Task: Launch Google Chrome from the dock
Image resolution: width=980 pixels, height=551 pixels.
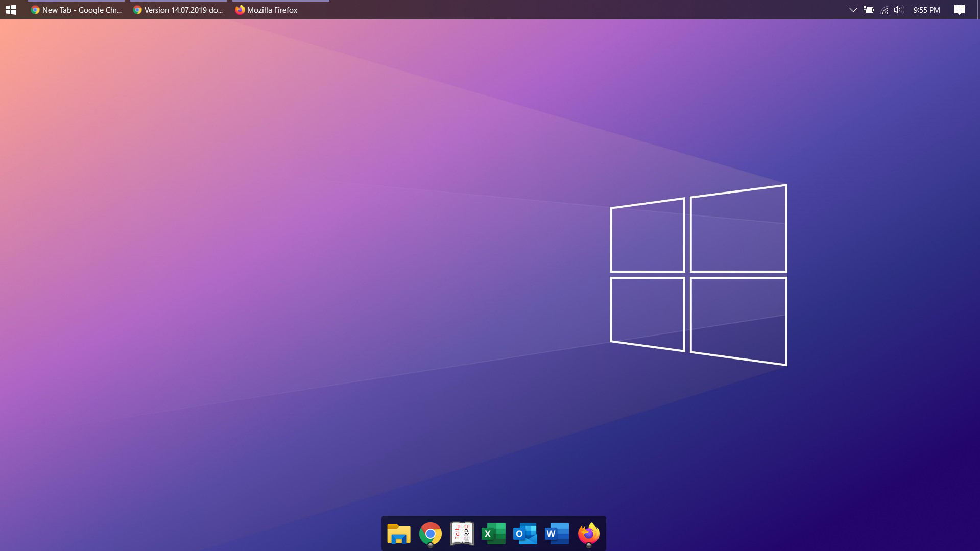Action: pyautogui.click(x=430, y=533)
